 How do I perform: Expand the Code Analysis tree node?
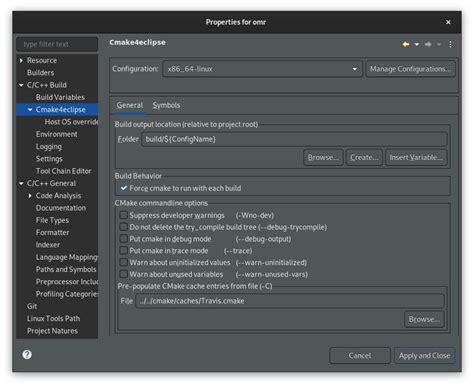click(30, 196)
